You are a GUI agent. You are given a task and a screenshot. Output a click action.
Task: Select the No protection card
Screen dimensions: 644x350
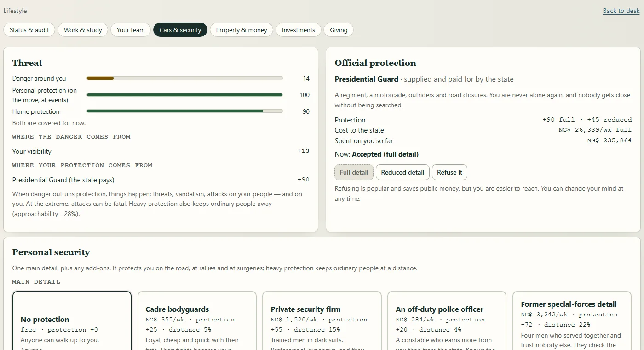pos(72,321)
